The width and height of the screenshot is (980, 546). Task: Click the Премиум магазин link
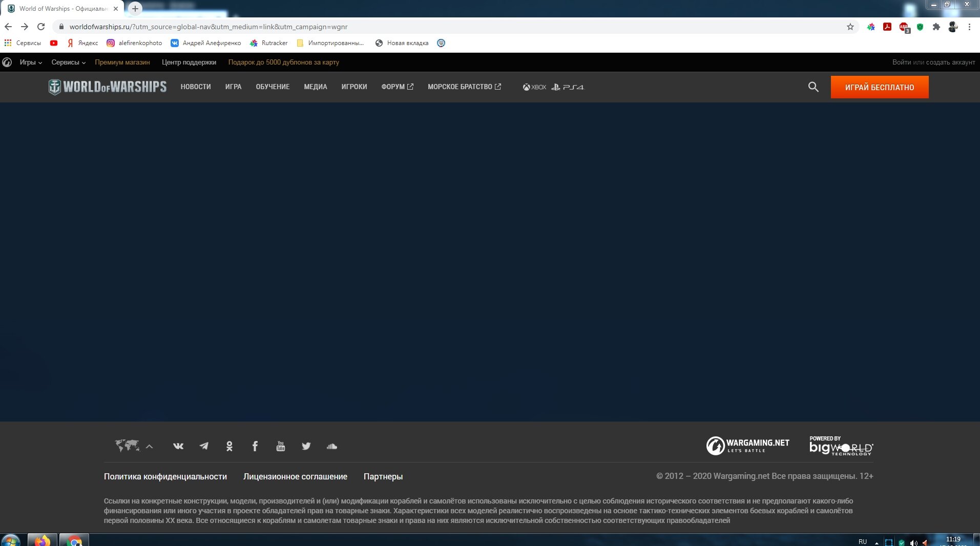click(x=122, y=62)
